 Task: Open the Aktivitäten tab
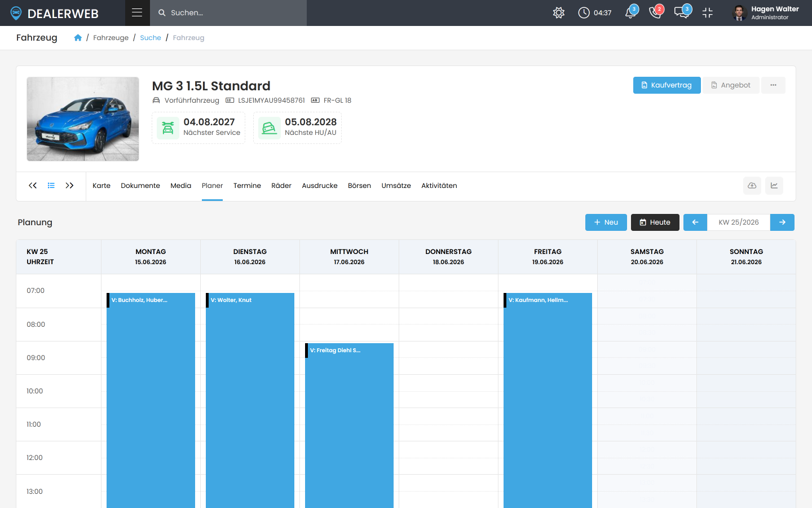click(x=439, y=186)
